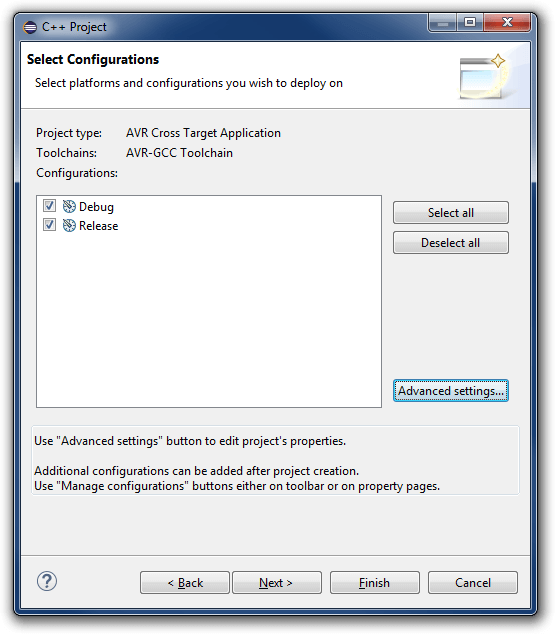The image size is (556, 635).
Task: Close the C++ Project dialog
Action: pos(507,23)
